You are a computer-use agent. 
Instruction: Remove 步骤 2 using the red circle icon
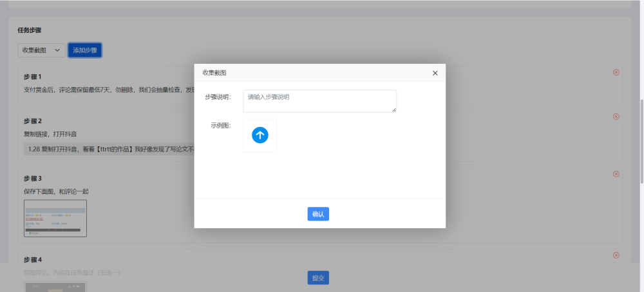616,117
